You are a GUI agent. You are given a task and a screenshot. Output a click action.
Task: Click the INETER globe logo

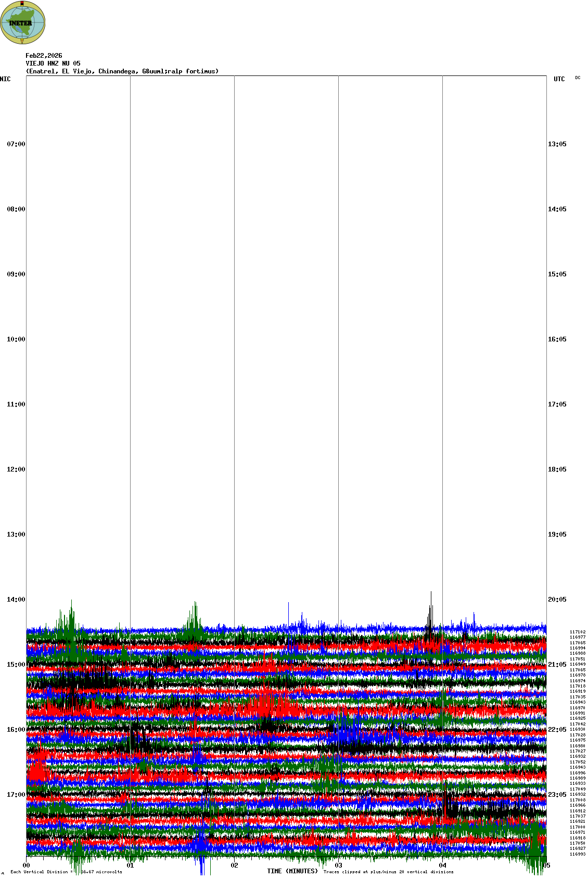(23, 22)
